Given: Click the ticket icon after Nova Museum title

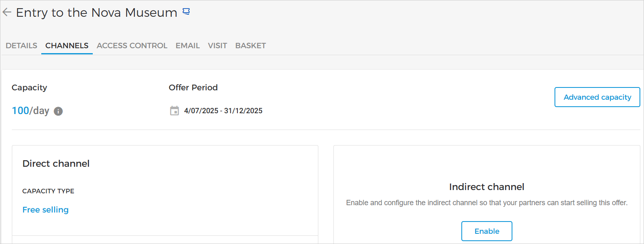Looking at the screenshot, I should point(186,12).
